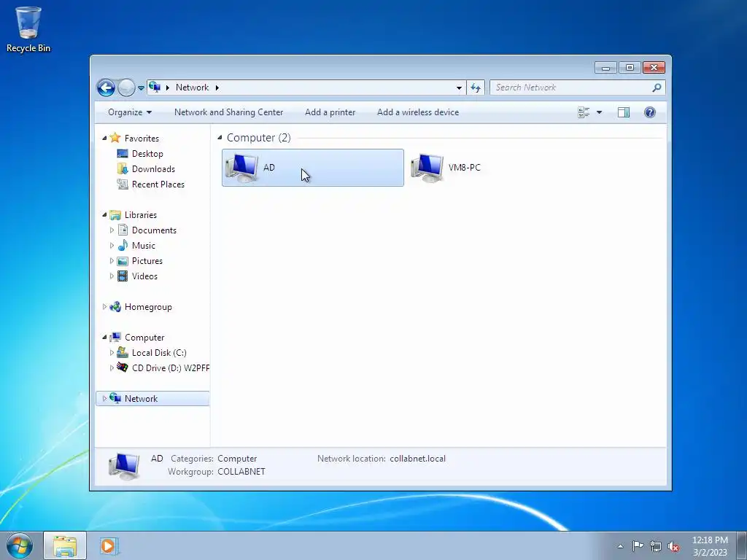Click Add a printer
The image size is (747, 560).
point(330,112)
